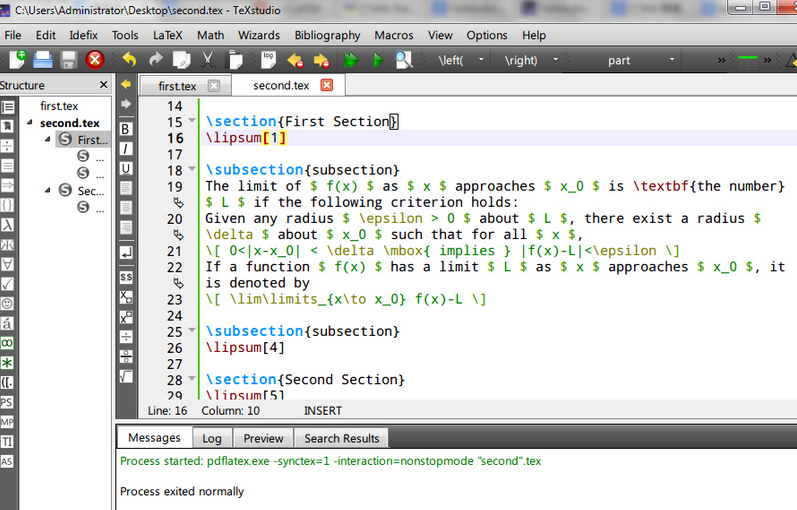Close the first.tex tab
This screenshot has width=797, height=510.
(x=214, y=85)
